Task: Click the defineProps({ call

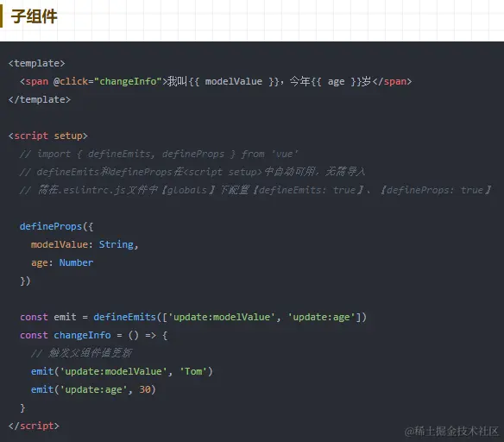Action: point(56,226)
